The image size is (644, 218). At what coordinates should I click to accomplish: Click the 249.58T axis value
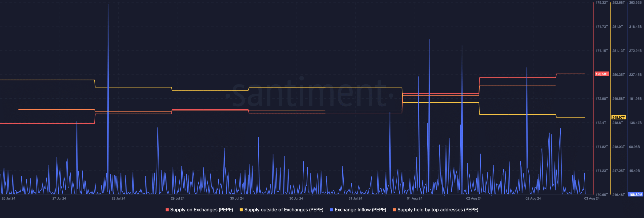click(618, 99)
